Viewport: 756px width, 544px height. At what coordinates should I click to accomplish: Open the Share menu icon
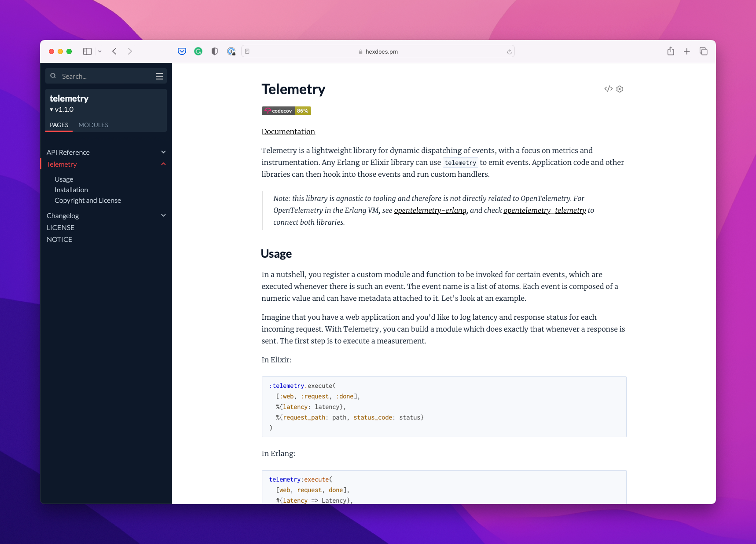point(671,51)
